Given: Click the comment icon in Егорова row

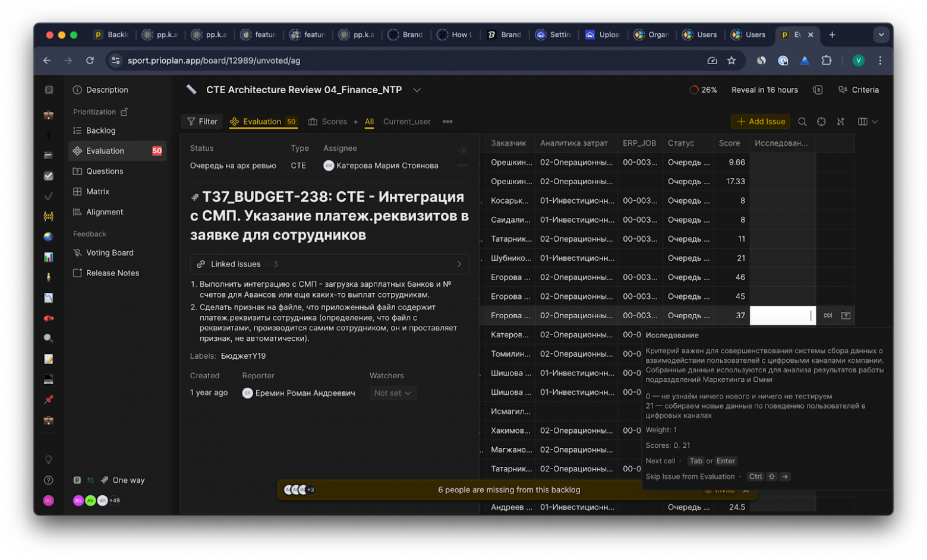Looking at the screenshot, I should coord(846,315).
